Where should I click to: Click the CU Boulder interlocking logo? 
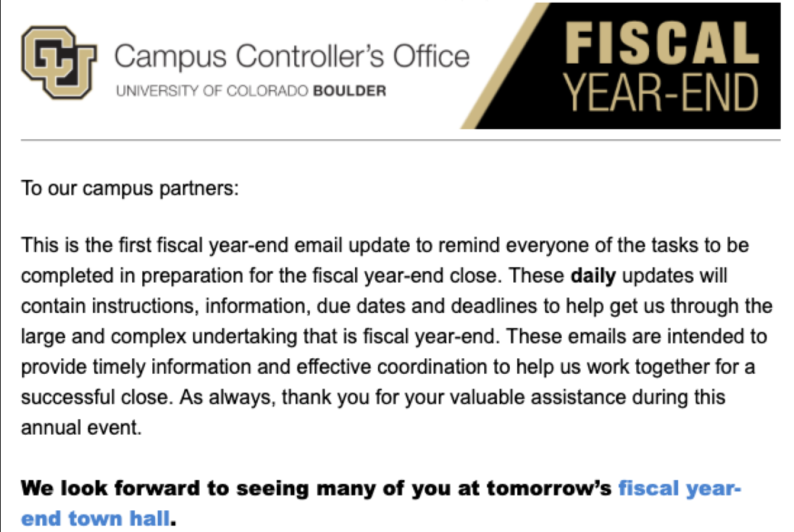[59, 62]
